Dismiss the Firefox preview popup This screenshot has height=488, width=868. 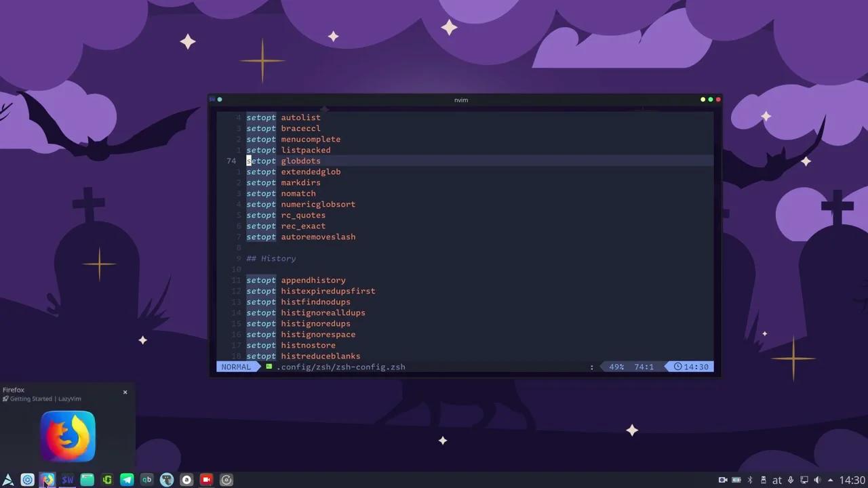[125, 392]
